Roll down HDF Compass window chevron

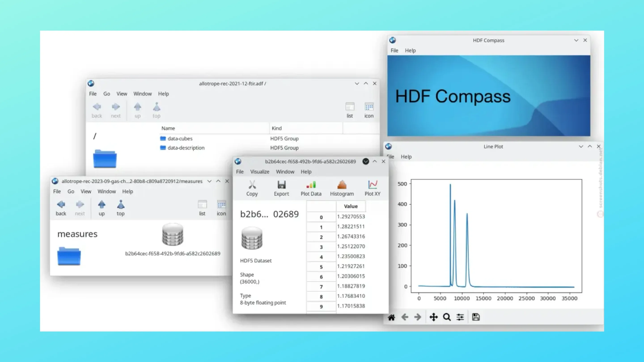coord(576,40)
